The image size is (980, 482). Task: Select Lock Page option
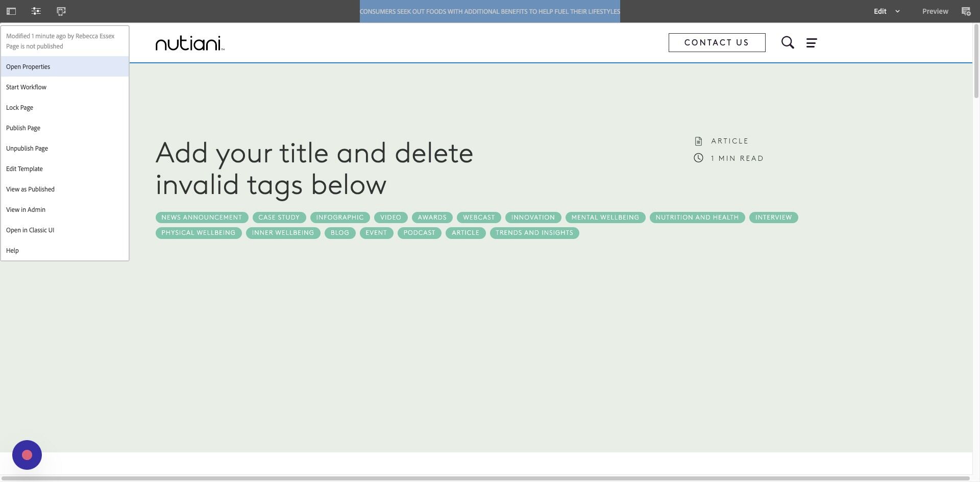click(x=65, y=107)
